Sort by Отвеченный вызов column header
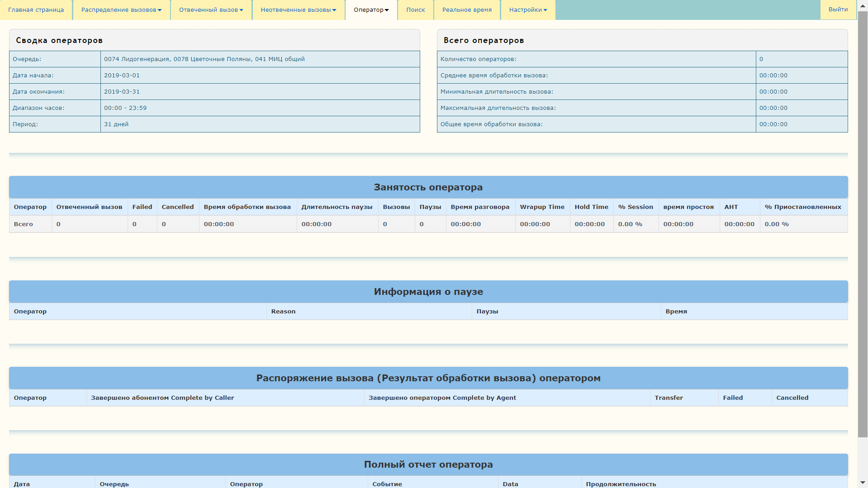 click(x=89, y=207)
